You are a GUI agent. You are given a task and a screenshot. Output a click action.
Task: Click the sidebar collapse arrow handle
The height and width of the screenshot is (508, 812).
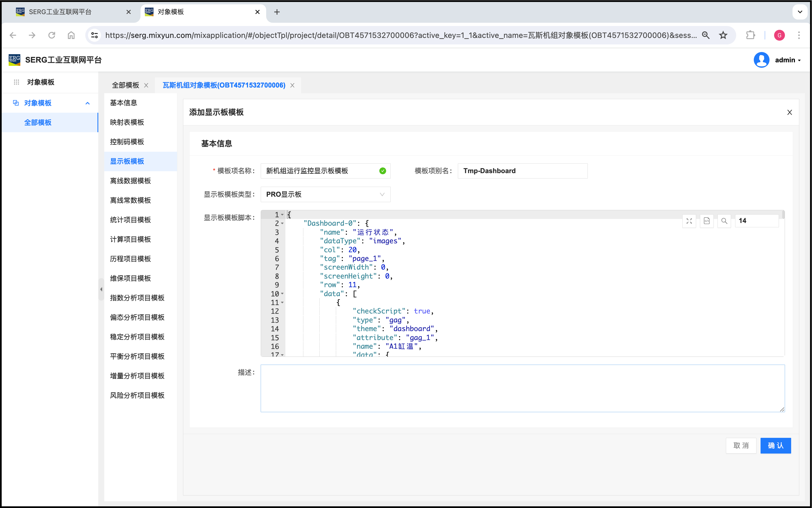[101, 289]
